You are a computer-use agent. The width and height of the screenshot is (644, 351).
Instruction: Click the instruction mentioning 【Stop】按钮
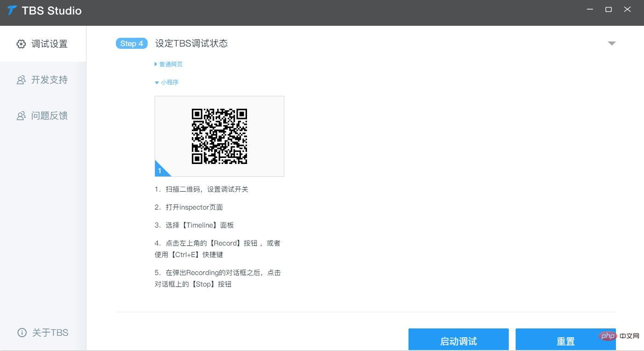tap(218, 278)
